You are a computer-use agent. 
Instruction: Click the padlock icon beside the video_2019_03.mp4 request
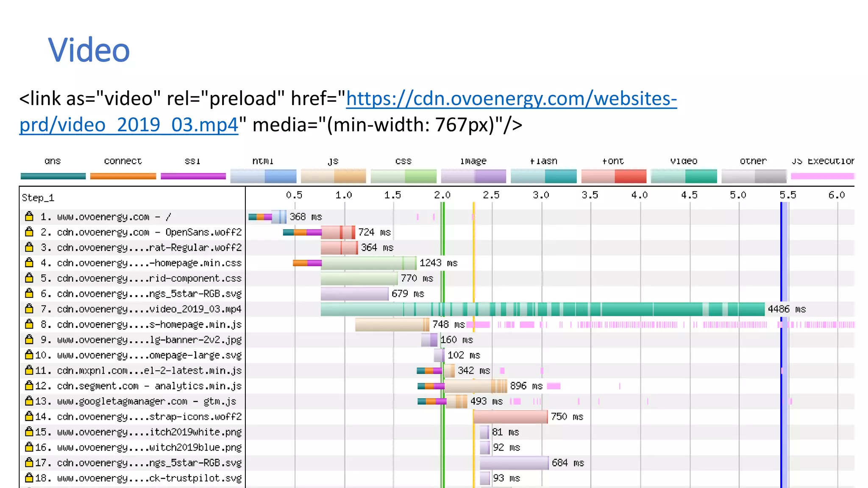pos(29,309)
